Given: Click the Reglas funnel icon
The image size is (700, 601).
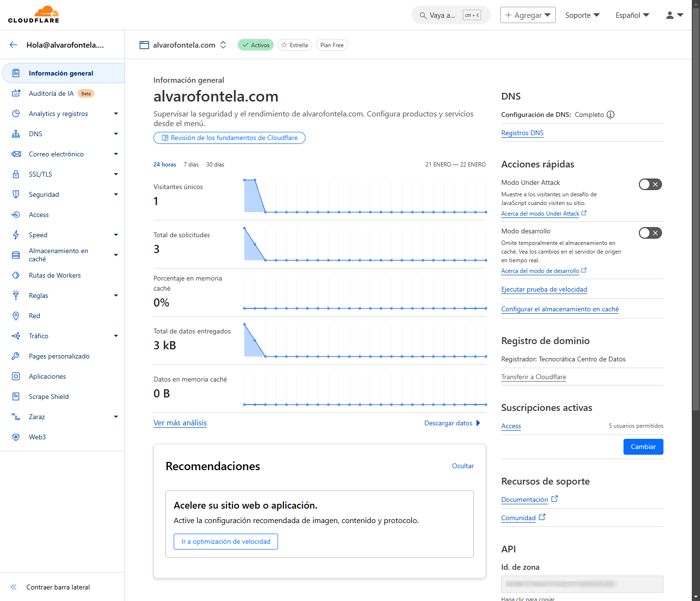Looking at the screenshot, I should pyautogui.click(x=16, y=295).
